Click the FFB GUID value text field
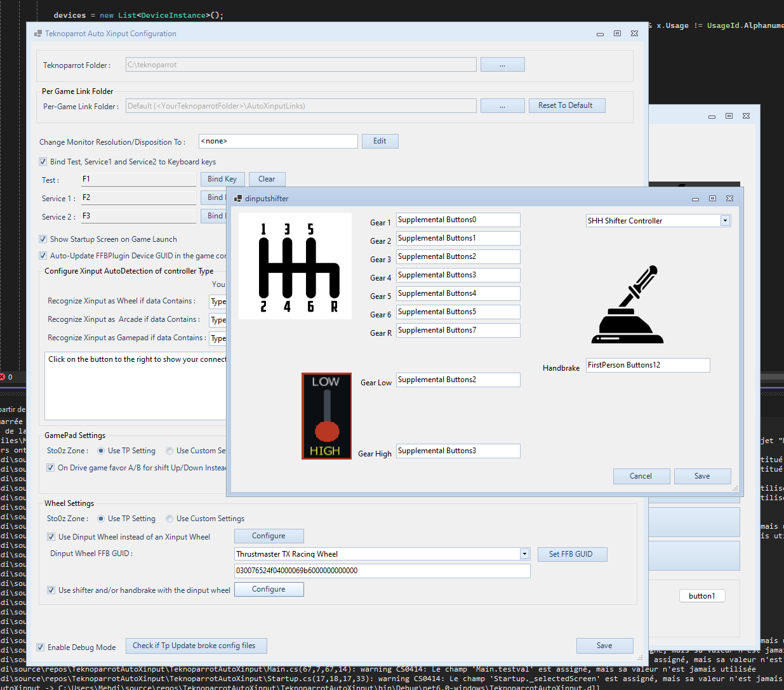 (x=382, y=571)
